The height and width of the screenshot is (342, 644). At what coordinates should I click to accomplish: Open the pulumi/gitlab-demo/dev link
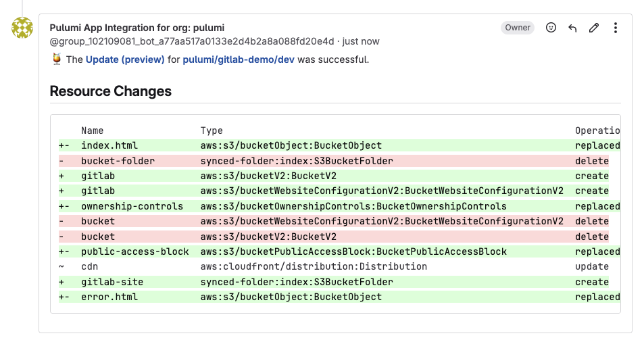coord(239,59)
